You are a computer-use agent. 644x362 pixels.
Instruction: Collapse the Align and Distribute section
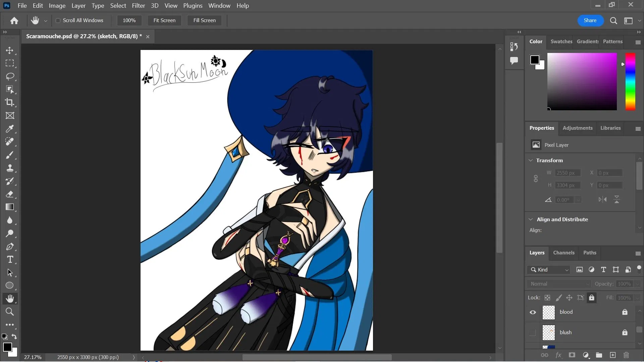(x=531, y=219)
